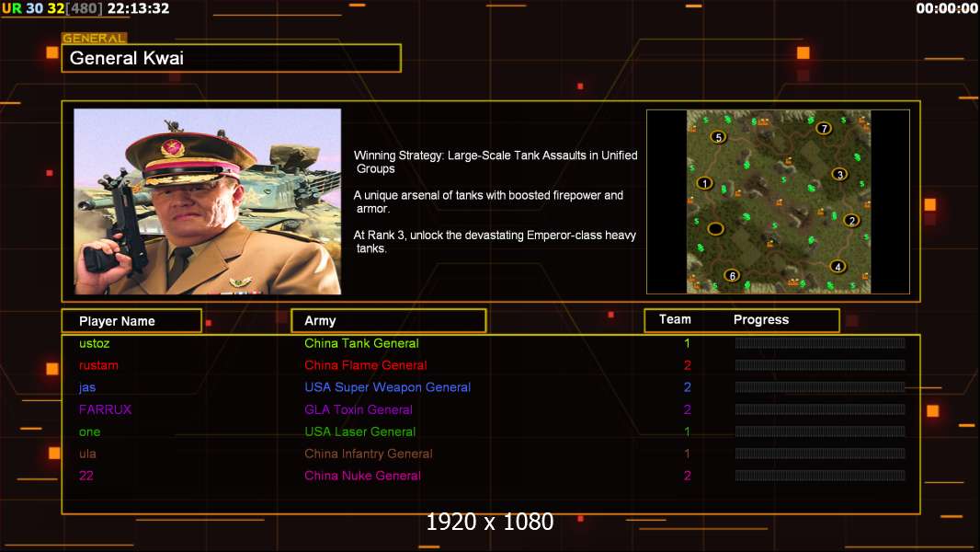Screen dimensions: 980x552
Task: Click the 22:13:32 clock overlay
Action: 138,8
